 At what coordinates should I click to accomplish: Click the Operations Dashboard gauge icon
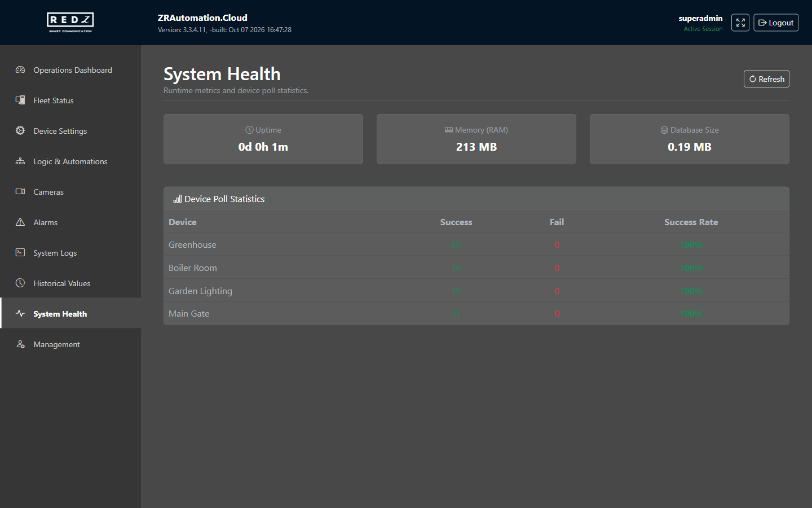(x=20, y=70)
